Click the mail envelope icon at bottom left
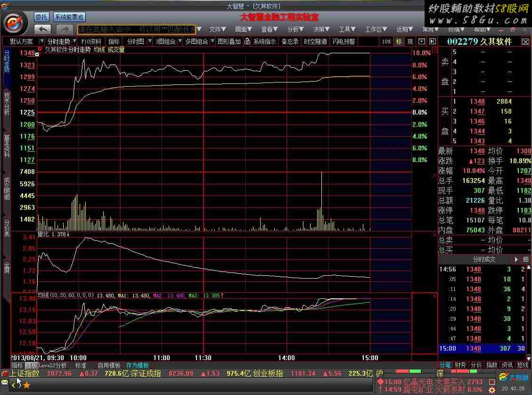 click(4, 382)
